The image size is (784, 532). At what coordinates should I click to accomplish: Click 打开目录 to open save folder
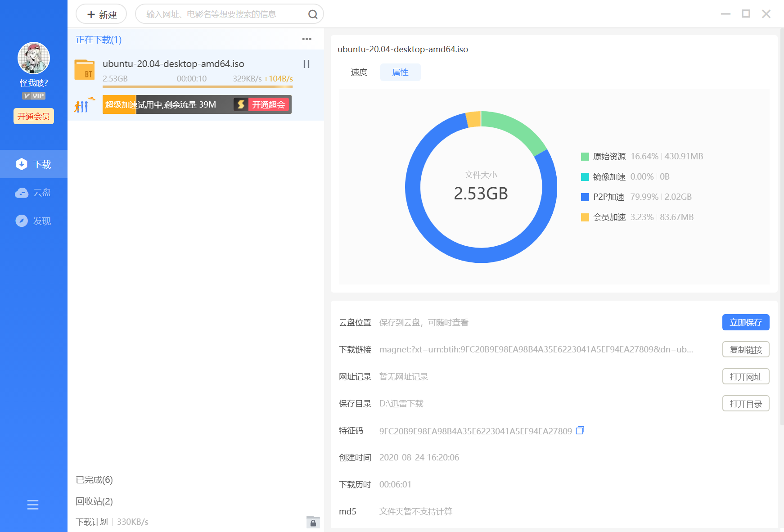point(745,404)
